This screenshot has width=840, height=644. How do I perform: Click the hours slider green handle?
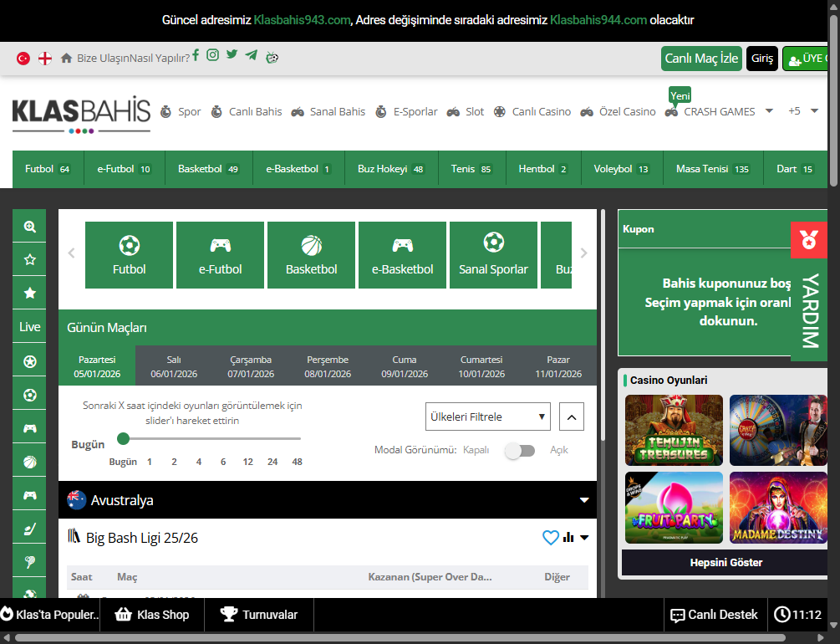pos(123,438)
